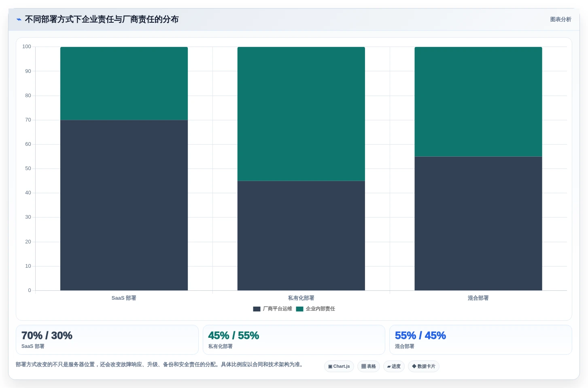588x388 pixels.
Task: Click the 私有化部署 x-axis label
Action: pos(301,298)
